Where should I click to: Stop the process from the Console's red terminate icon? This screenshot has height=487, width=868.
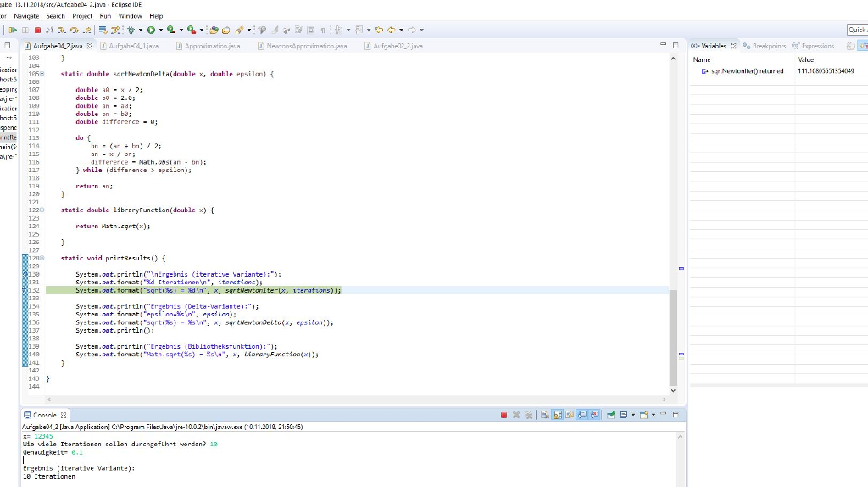pos(504,415)
